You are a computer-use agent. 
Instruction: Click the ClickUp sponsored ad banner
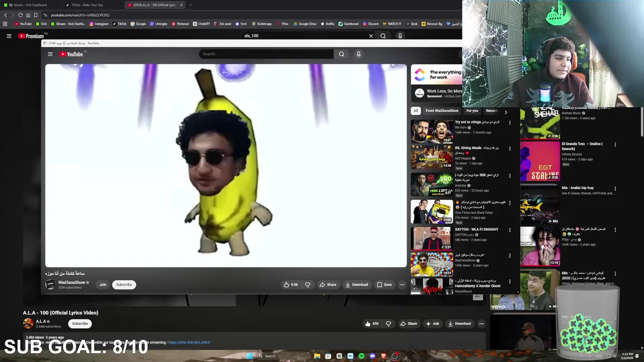click(x=437, y=75)
